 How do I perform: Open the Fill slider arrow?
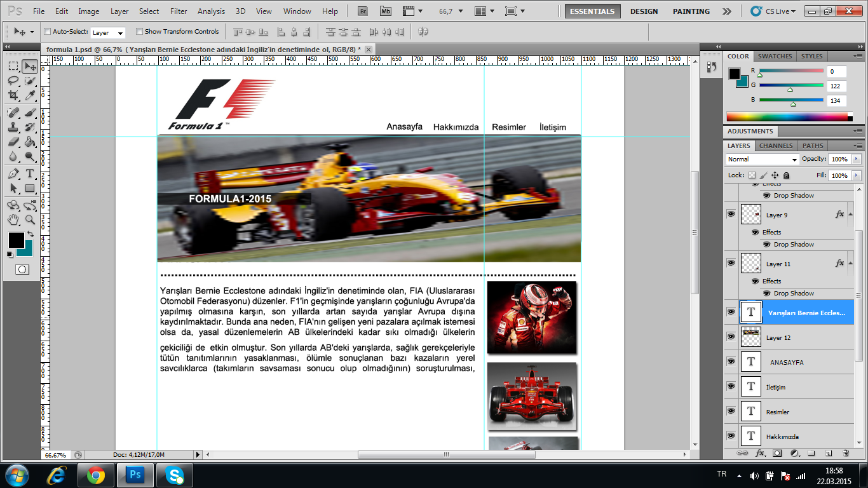[x=857, y=175]
